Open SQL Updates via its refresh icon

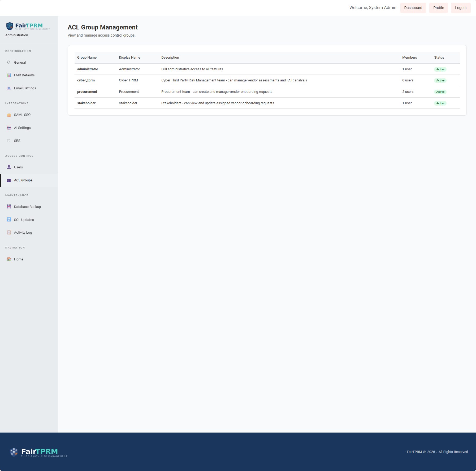click(x=9, y=220)
